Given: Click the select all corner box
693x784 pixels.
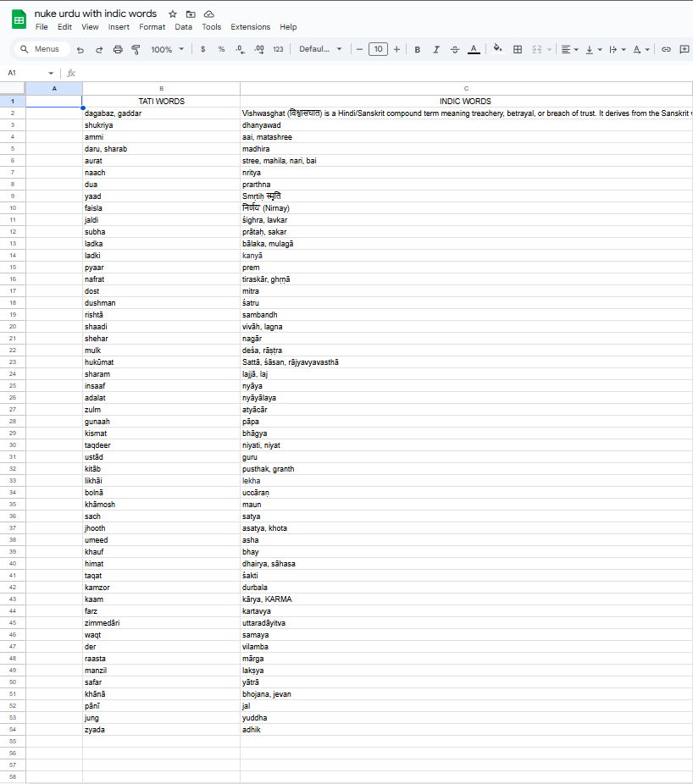Looking at the screenshot, I should [x=13, y=89].
